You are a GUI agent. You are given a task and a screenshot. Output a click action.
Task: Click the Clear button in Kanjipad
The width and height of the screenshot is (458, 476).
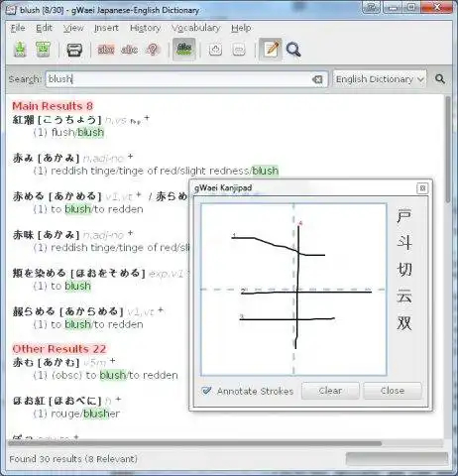[x=330, y=391]
